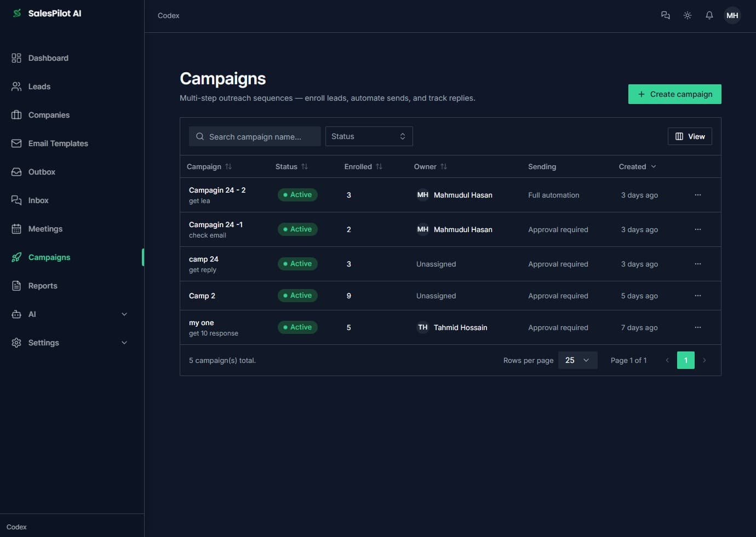Click Full automation sending cell

tap(554, 195)
